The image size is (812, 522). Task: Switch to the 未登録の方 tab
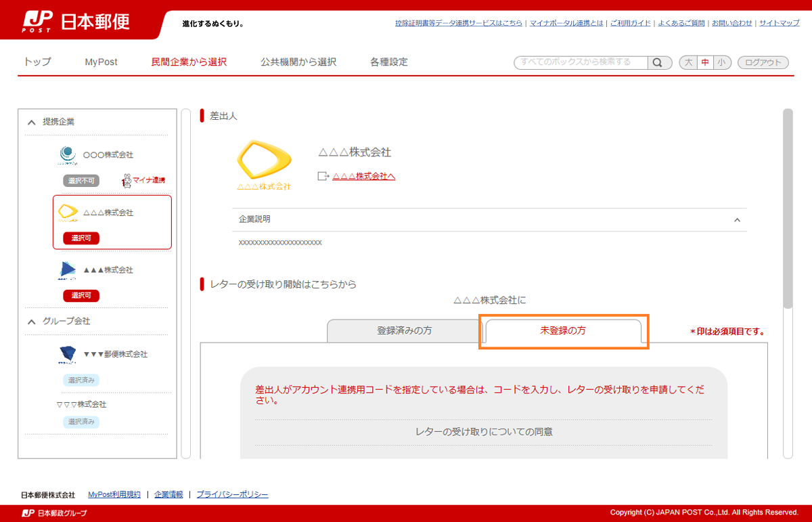pyautogui.click(x=564, y=331)
